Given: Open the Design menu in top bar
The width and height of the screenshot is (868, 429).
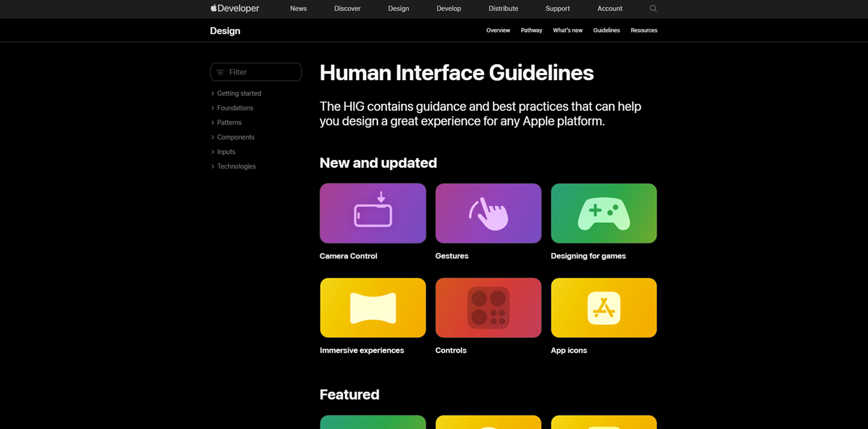Looking at the screenshot, I should coord(398,8).
